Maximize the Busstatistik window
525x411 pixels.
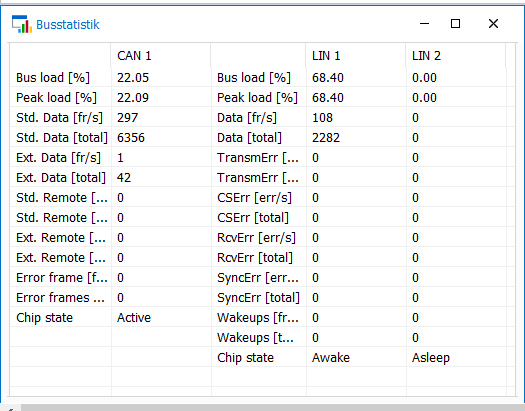click(455, 24)
